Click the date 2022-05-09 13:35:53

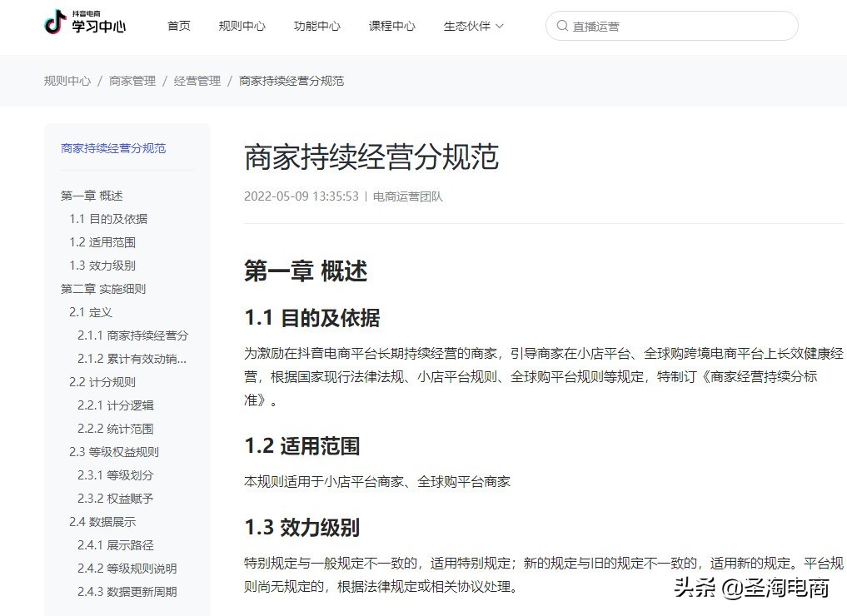(301, 196)
